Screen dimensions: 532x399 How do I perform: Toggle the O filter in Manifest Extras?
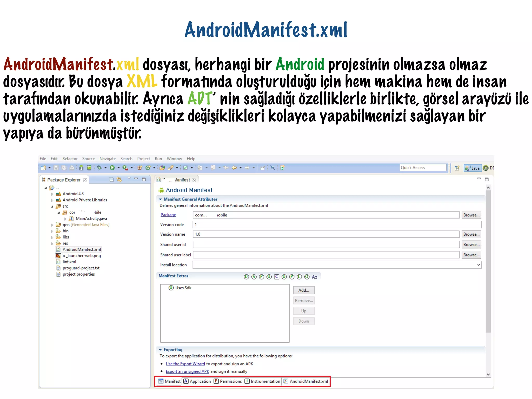click(x=307, y=277)
